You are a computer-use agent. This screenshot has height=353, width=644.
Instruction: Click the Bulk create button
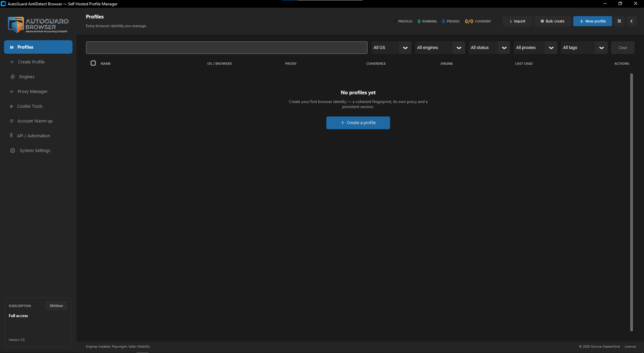click(552, 21)
